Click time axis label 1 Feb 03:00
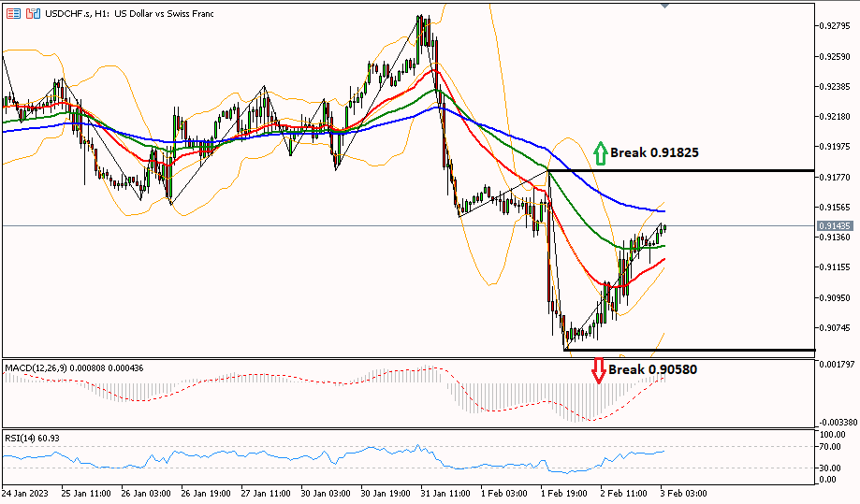 point(504,493)
